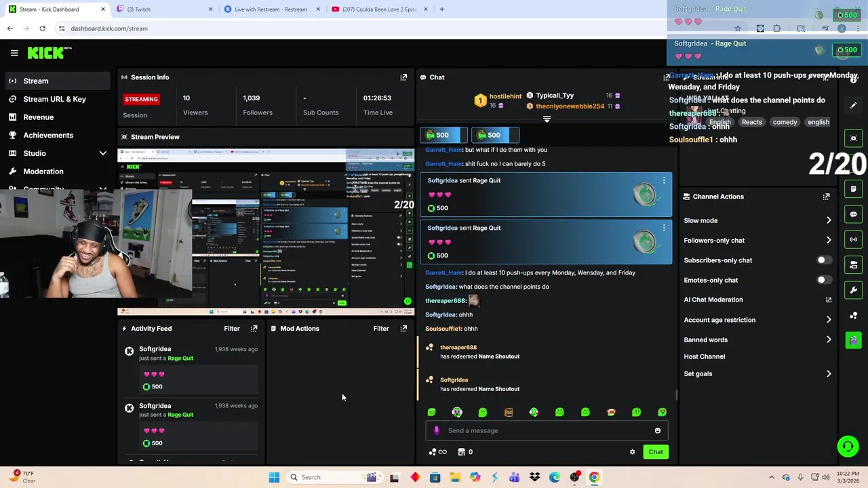Open Microsoft Edge from taskbar
The image size is (868, 488).
tap(555, 477)
